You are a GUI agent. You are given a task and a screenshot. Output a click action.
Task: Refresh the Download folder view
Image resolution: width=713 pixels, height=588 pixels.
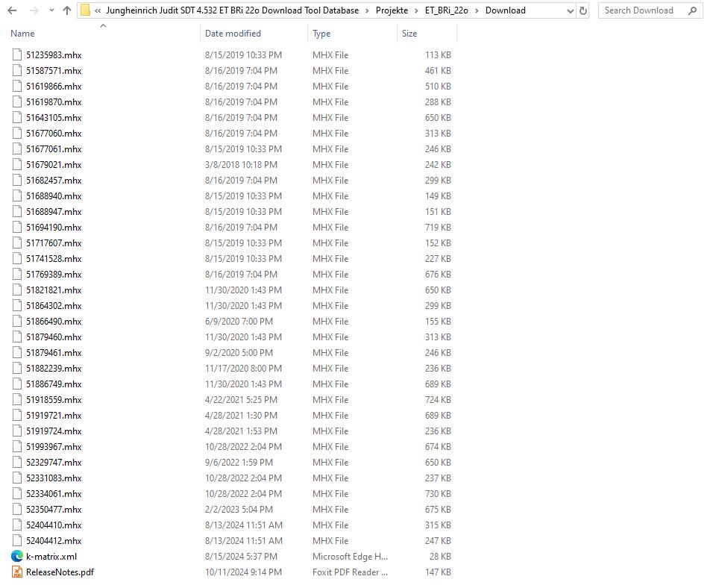click(x=583, y=10)
